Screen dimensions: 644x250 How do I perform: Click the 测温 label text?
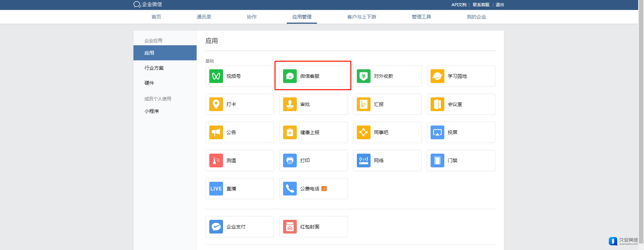(x=231, y=160)
